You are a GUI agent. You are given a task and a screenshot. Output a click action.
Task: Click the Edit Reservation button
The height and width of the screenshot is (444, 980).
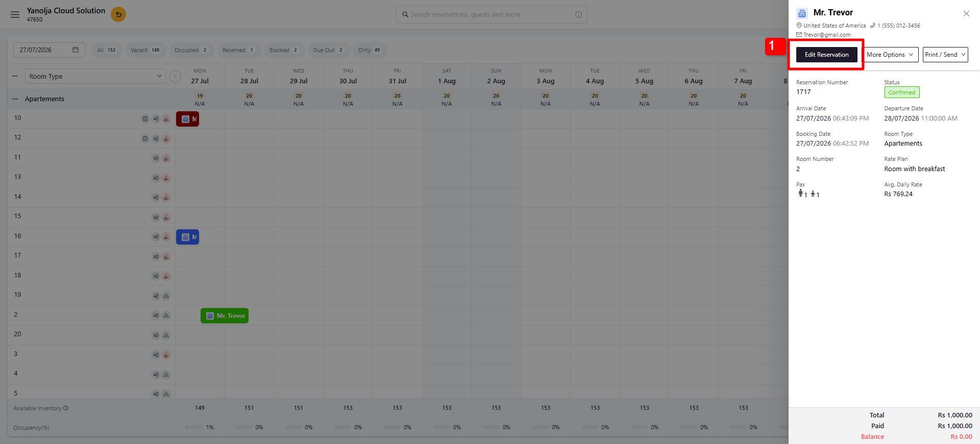point(827,55)
